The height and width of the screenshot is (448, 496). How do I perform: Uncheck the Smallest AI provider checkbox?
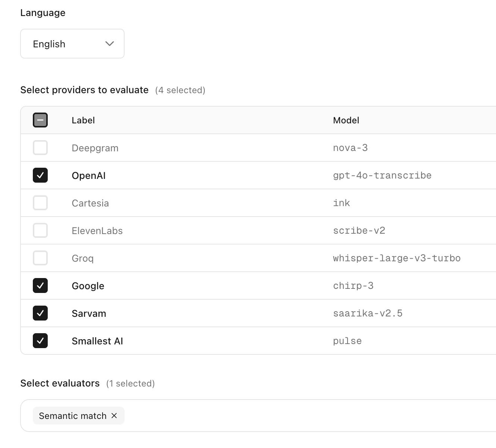click(x=40, y=341)
